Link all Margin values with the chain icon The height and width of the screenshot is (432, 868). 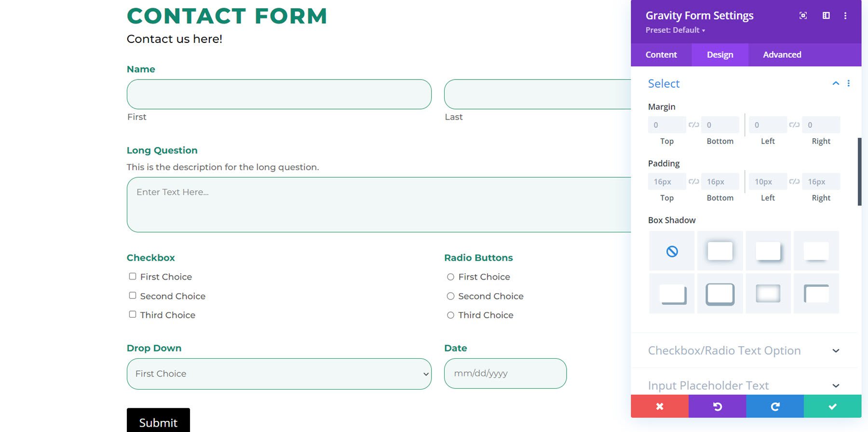click(x=693, y=124)
